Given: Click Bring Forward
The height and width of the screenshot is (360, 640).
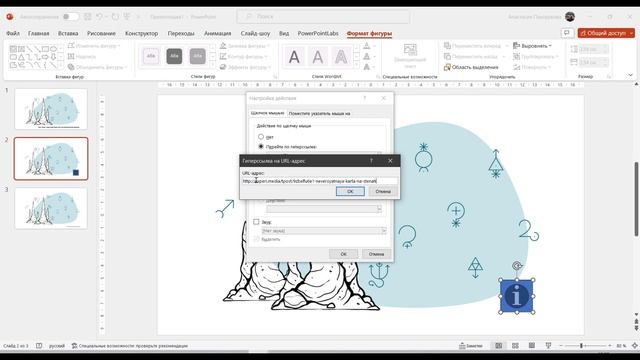Looking at the screenshot, I should [472, 46].
